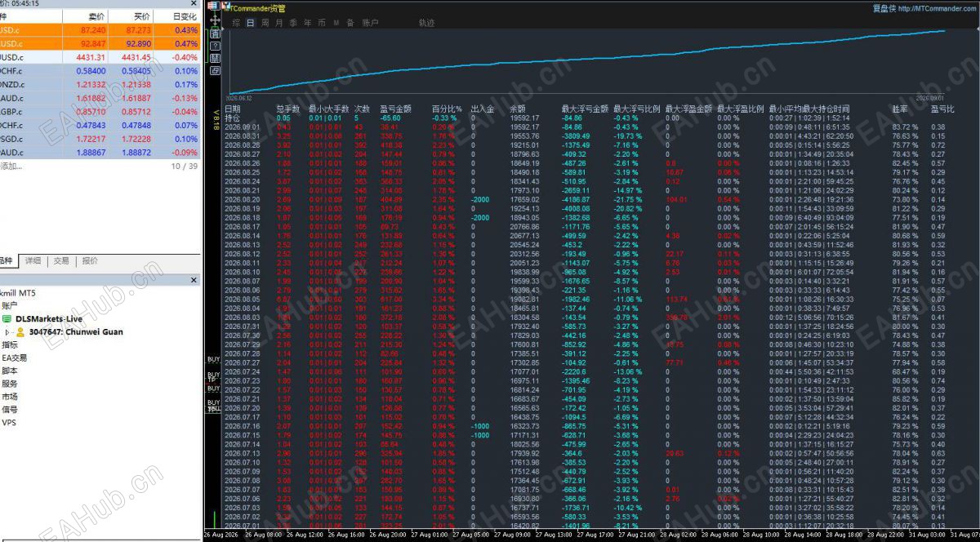980x542 pixels.
Task: Click the 轨迹 button
Action: coord(427,23)
